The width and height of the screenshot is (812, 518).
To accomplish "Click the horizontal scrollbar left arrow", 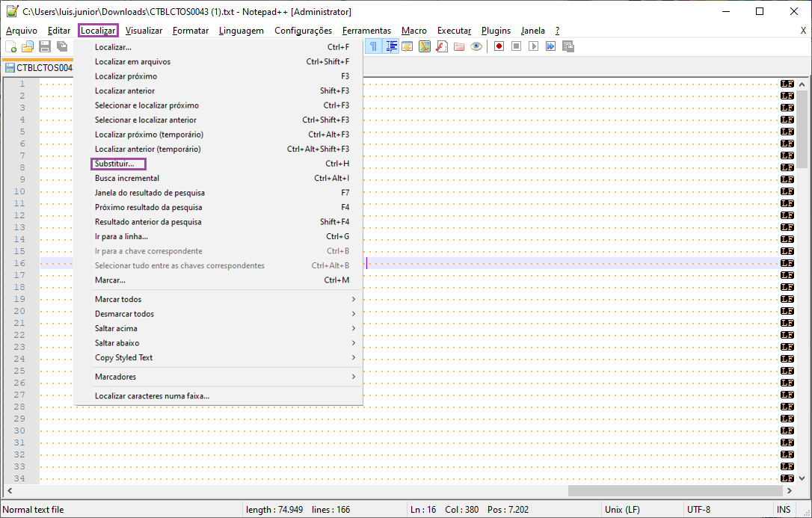I will pyautogui.click(x=9, y=490).
